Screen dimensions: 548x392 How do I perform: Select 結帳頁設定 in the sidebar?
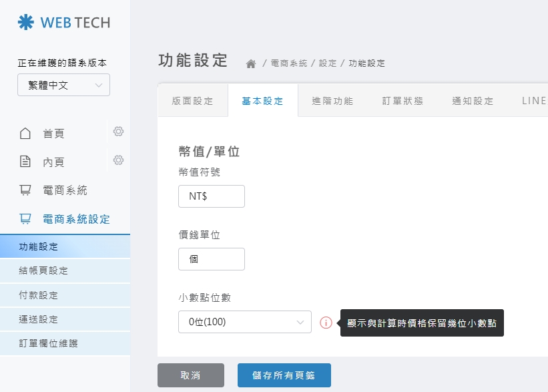[43, 270]
